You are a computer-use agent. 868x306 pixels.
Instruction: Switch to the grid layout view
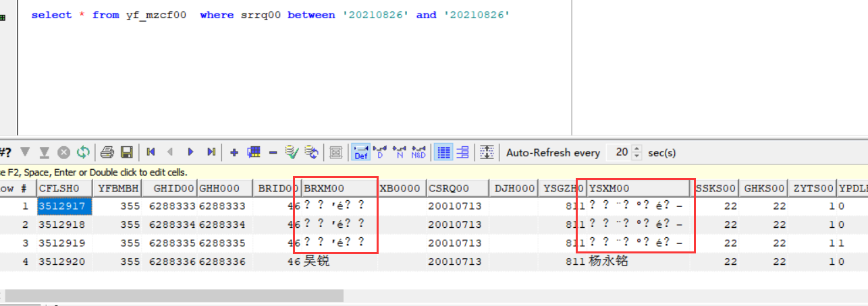[443, 152]
